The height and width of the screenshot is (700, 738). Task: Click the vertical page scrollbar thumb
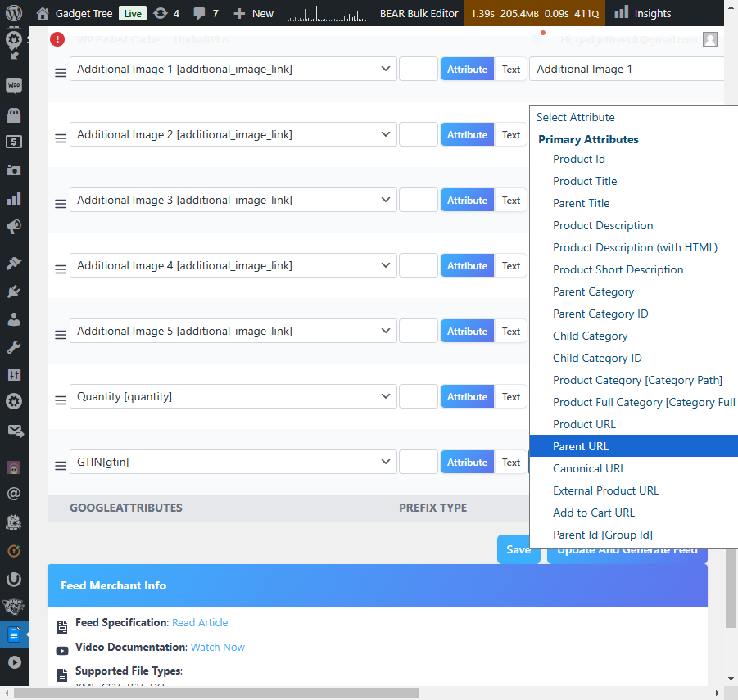click(x=731, y=588)
